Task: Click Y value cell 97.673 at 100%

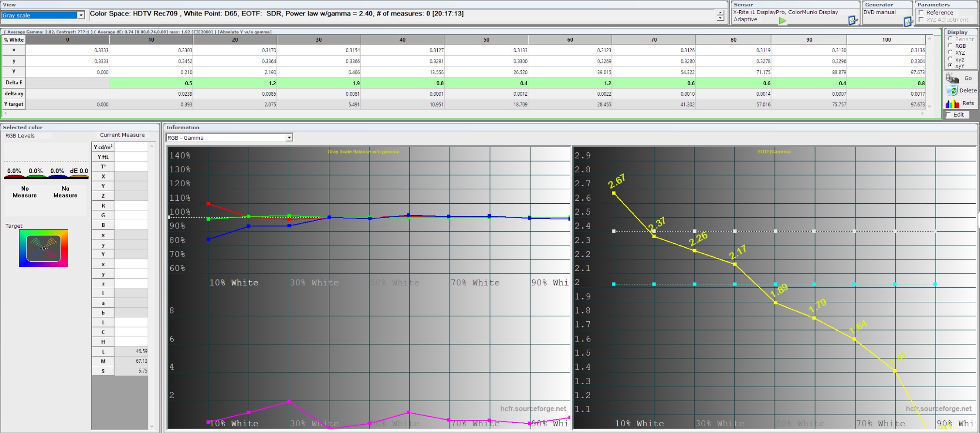Action: [x=886, y=72]
